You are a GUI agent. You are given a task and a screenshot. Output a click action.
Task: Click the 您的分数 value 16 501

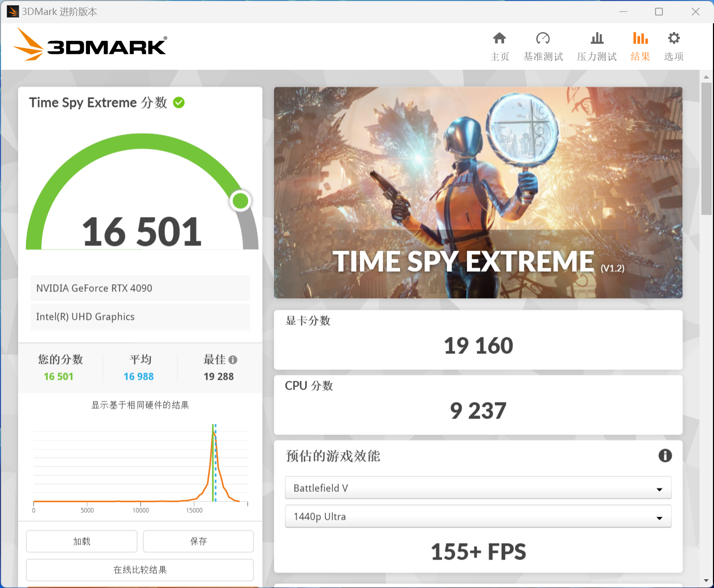tap(58, 377)
